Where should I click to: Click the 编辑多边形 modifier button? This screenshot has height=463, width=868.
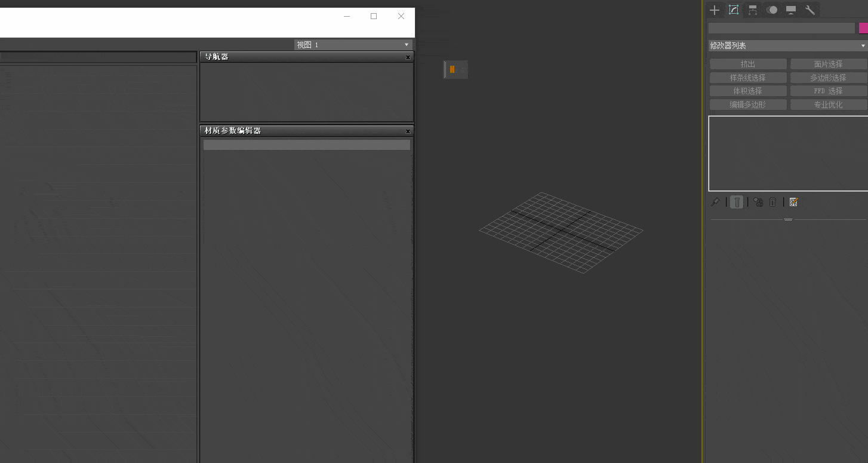click(748, 105)
